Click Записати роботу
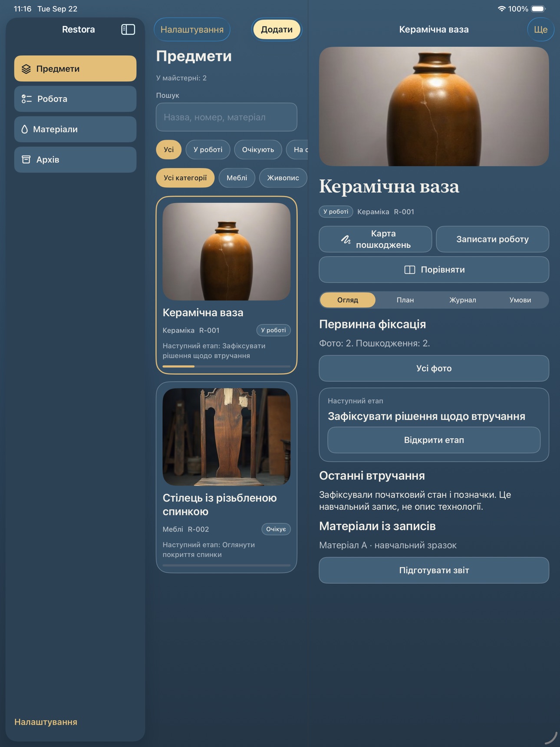 492,239
